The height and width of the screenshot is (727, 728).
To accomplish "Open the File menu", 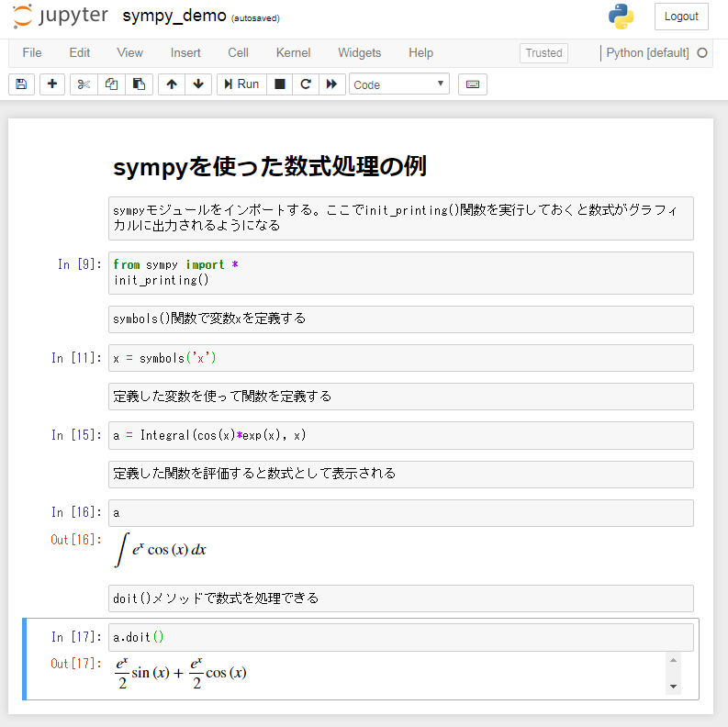I will pos(32,53).
